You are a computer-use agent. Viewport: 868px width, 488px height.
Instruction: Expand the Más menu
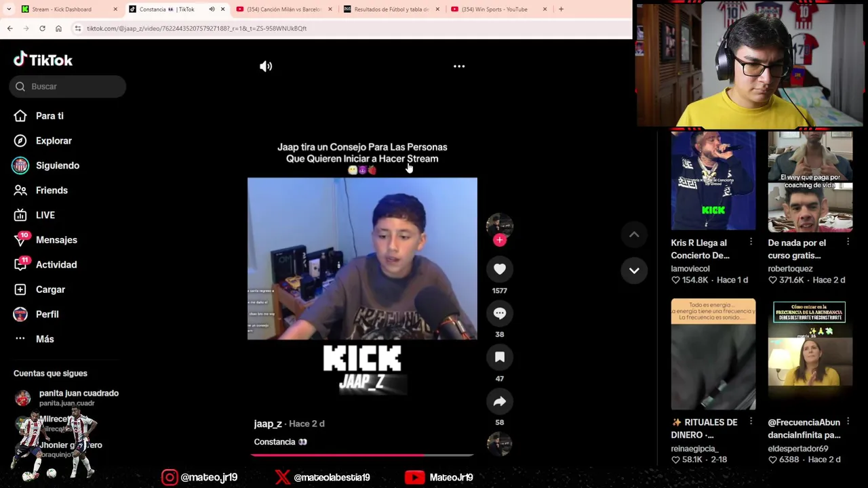pos(45,339)
